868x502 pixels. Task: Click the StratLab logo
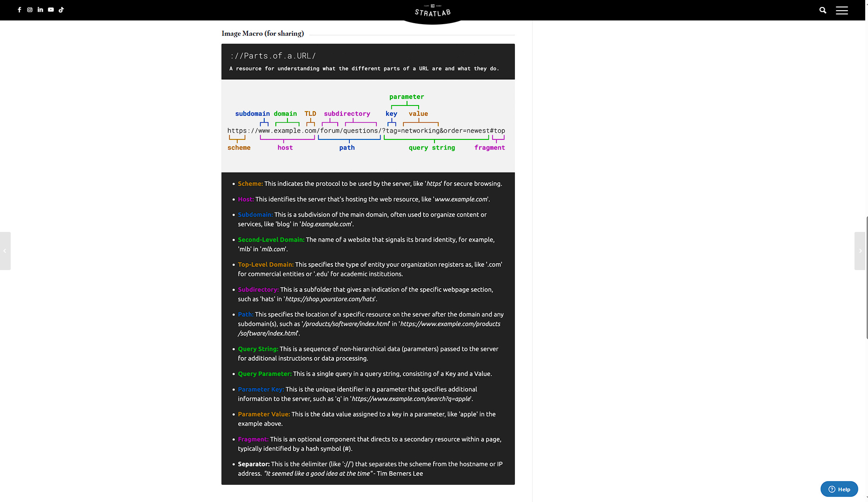click(x=433, y=11)
